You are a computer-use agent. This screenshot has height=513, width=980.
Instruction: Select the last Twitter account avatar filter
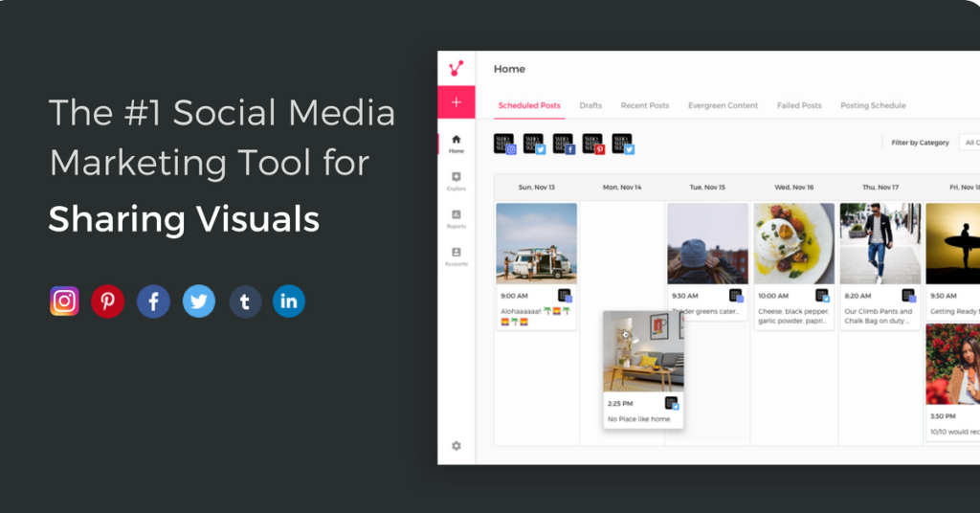pyautogui.click(x=623, y=144)
